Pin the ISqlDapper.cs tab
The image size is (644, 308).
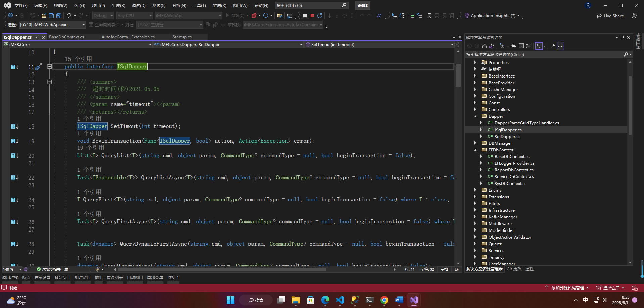point(37,37)
